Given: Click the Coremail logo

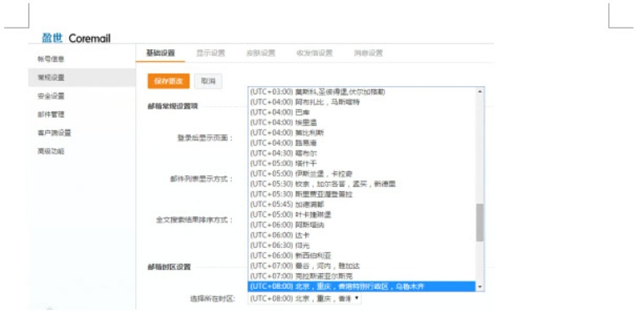Looking at the screenshot, I should coord(76,38).
